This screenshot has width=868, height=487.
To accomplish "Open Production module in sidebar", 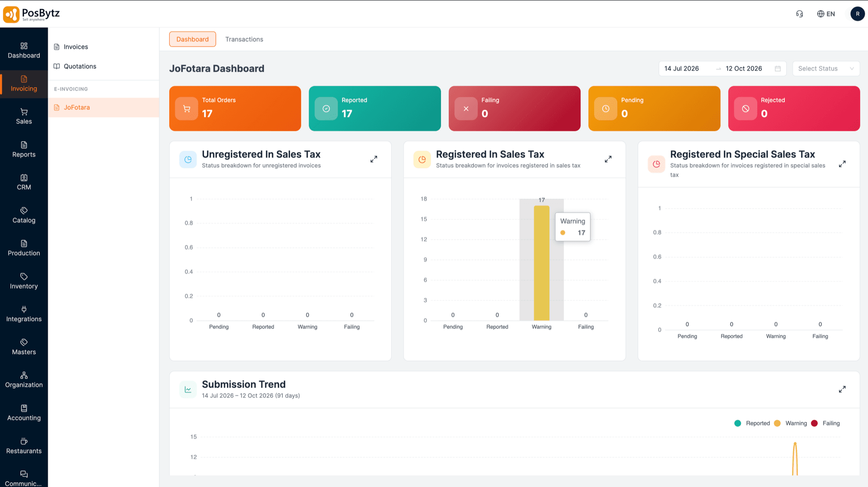I will point(24,248).
